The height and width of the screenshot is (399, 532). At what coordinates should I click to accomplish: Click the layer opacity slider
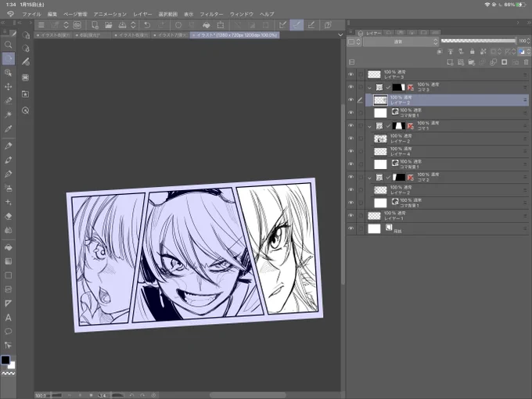tap(478, 41)
